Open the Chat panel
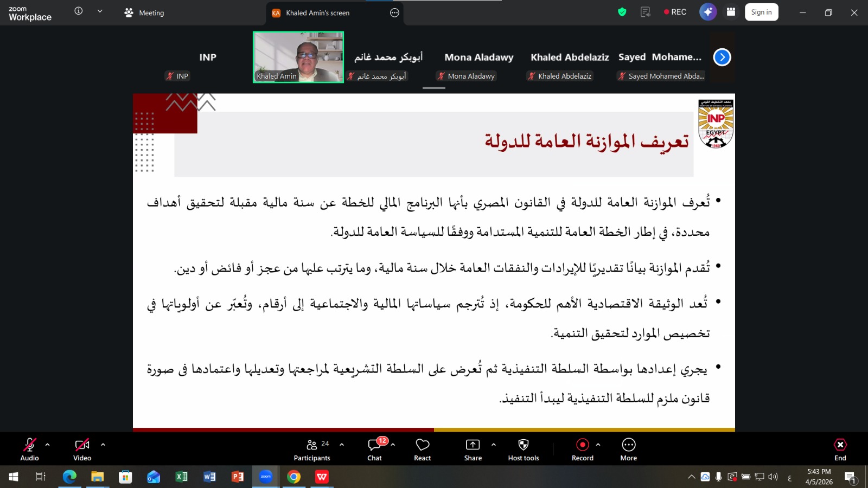 (374, 450)
